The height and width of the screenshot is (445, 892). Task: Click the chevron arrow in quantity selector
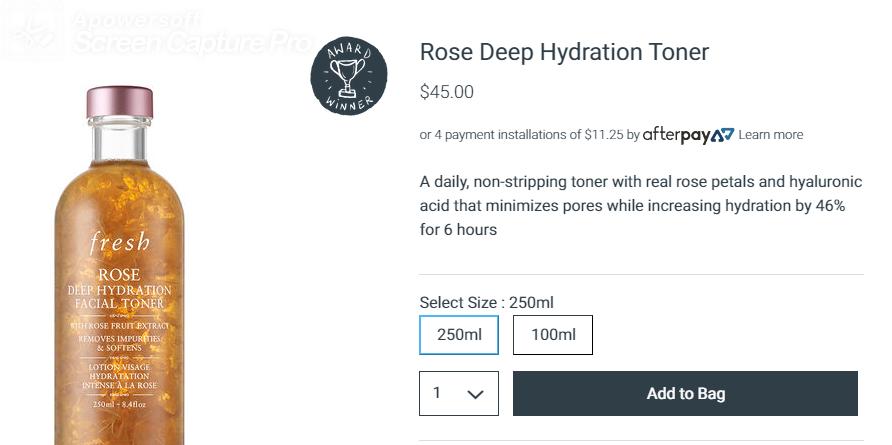point(476,394)
